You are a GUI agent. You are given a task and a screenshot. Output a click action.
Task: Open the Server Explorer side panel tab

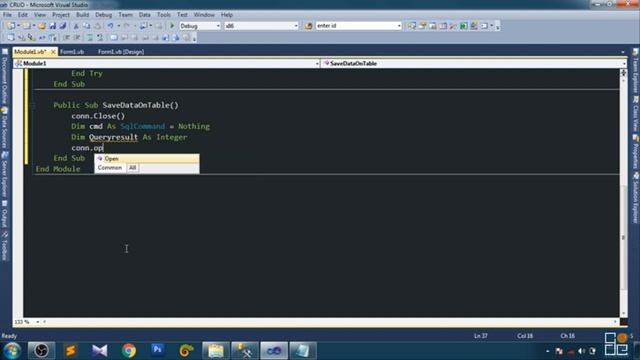tap(4, 174)
